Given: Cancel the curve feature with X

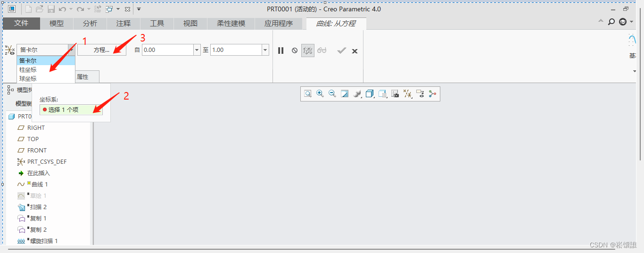Looking at the screenshot, I should 355,51.
